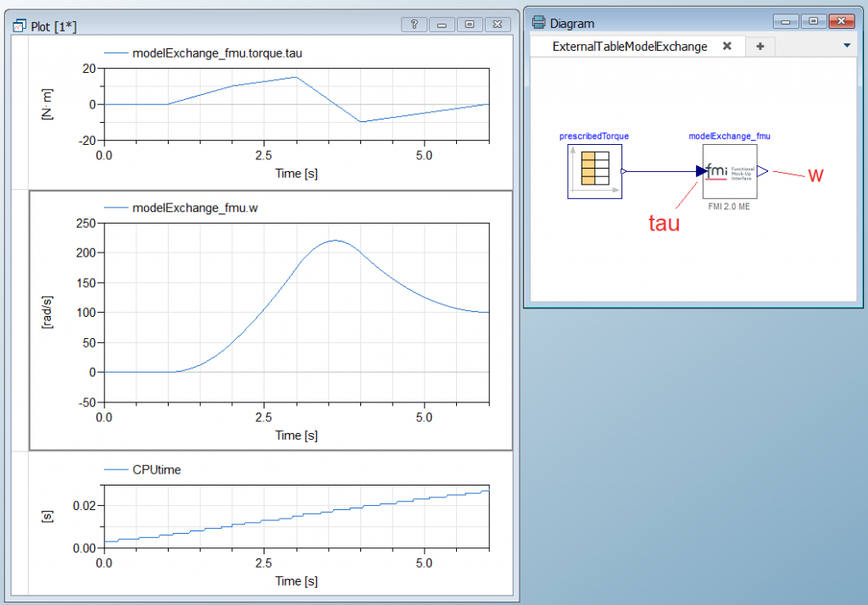Click the red tau annotation text
This screenshot has width=868, height=605.
[x=664, y=223]
